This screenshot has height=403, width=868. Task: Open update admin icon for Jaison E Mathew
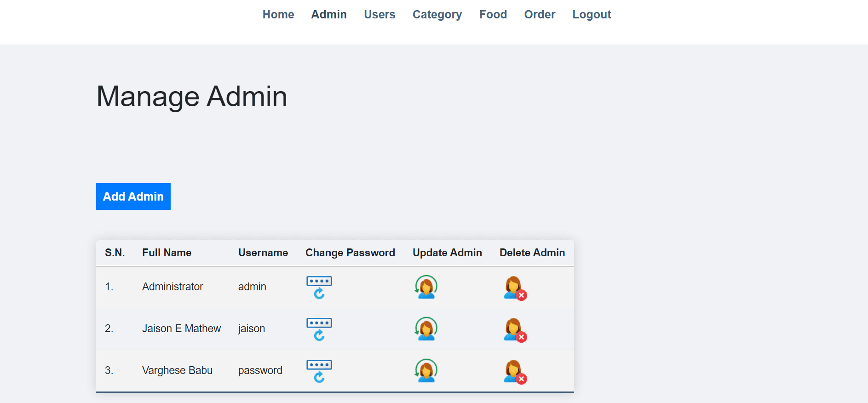click(x=426, y=329)
